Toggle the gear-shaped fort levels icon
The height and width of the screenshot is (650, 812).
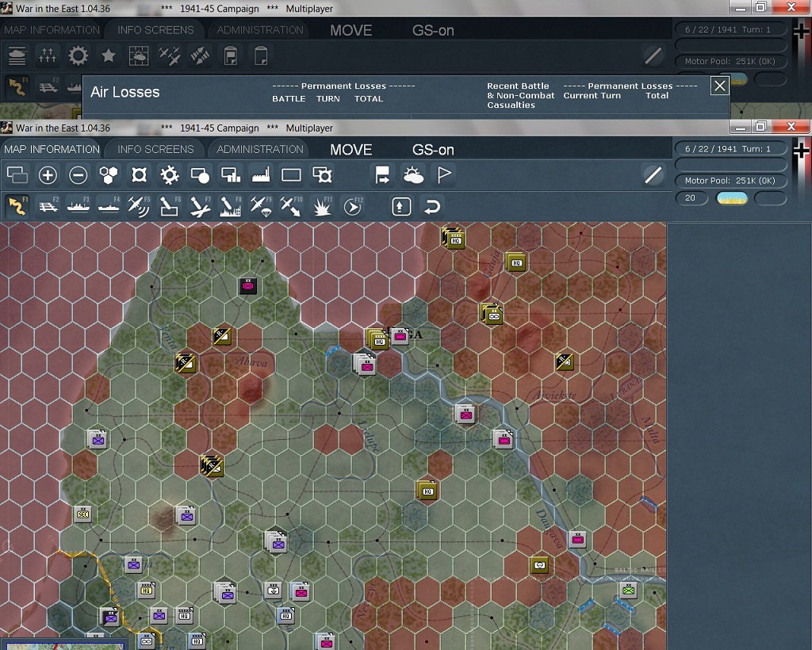170,175
